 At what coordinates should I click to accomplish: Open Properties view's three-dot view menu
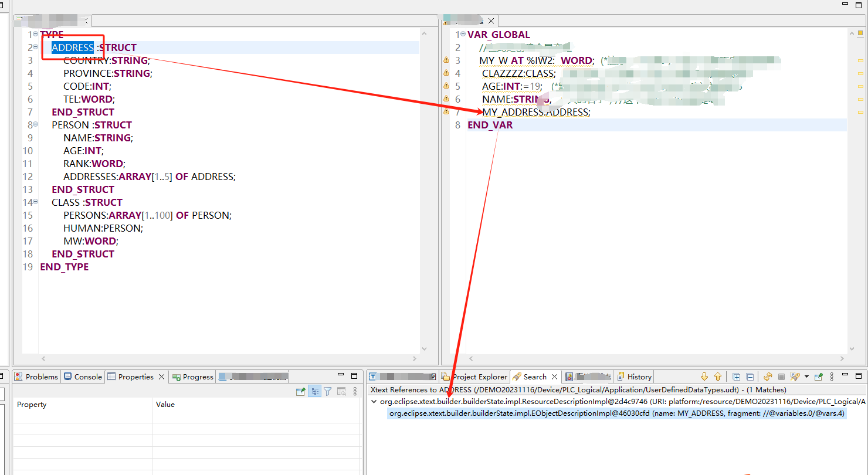coord(355,391)
